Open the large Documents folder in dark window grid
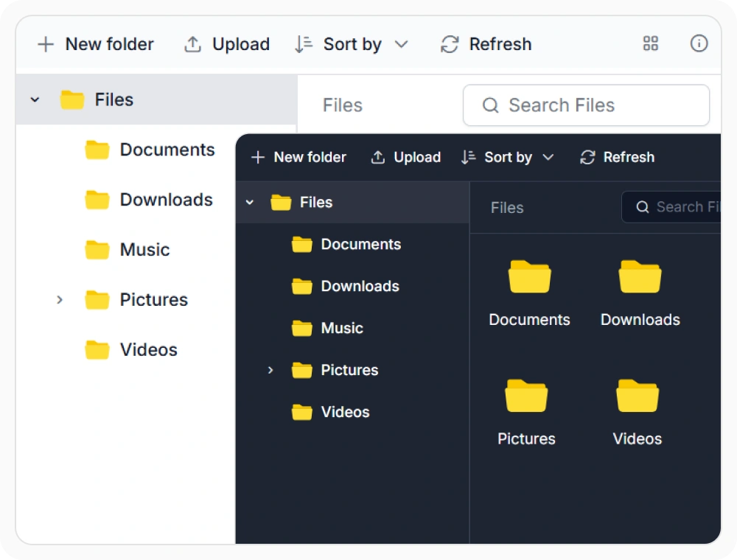This screenshot has width=737, height=560. click(529, 277)
